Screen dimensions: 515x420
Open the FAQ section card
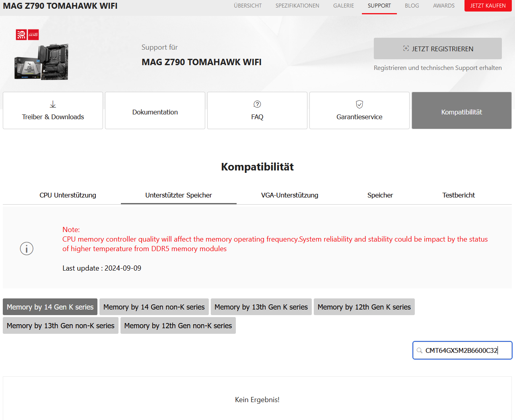(x=257, y=110)
